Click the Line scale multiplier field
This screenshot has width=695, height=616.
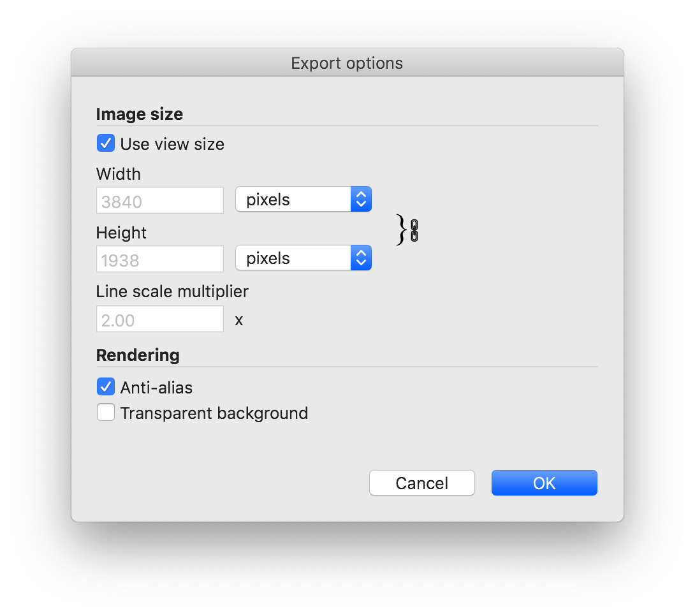tap(160, 319)
